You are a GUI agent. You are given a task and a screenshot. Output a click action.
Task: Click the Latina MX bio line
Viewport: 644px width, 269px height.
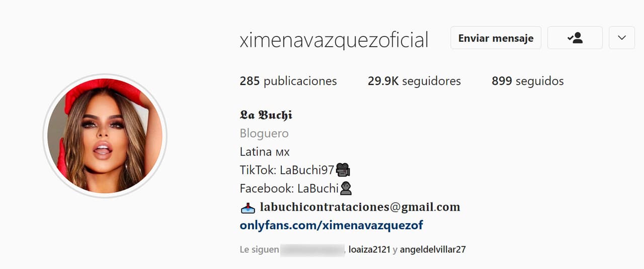pos(265,152)
